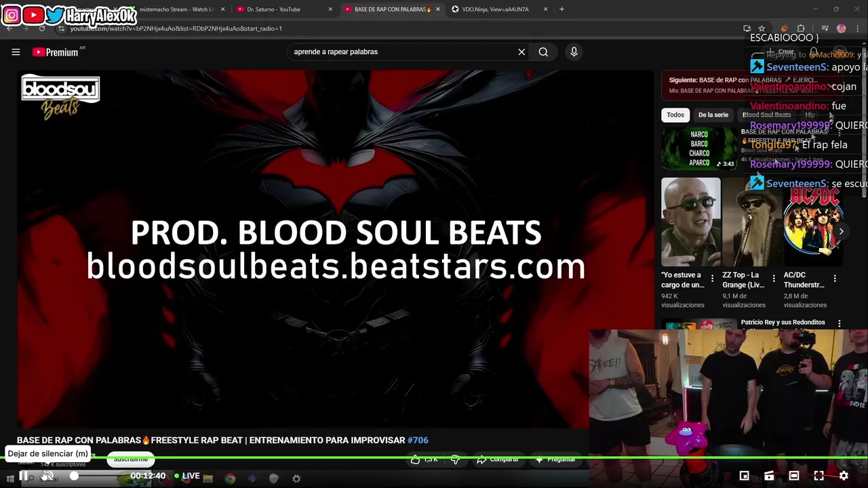
Task: Click the browser address bar URL
Action: [176, 28]
